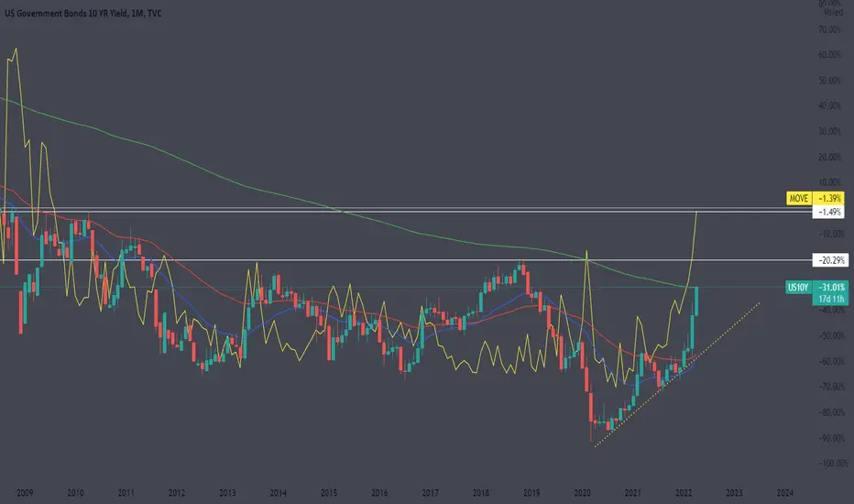Click the -50.00% price scale label
The height and width of the screenshot is (504, 854).
831,335
